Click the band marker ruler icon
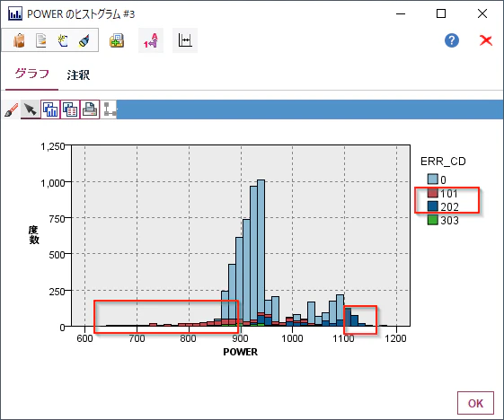Viewport: 504px width, 420px height. point(185,40)
